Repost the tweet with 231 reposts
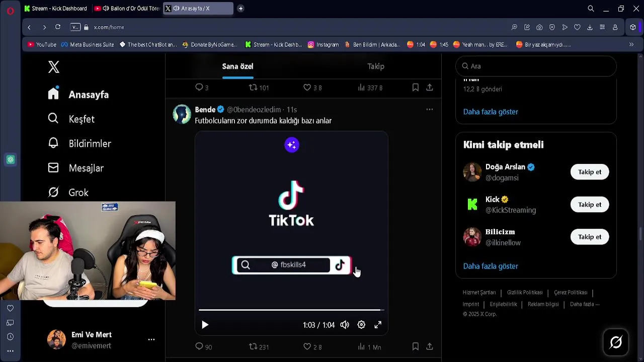 coord(259,347)
